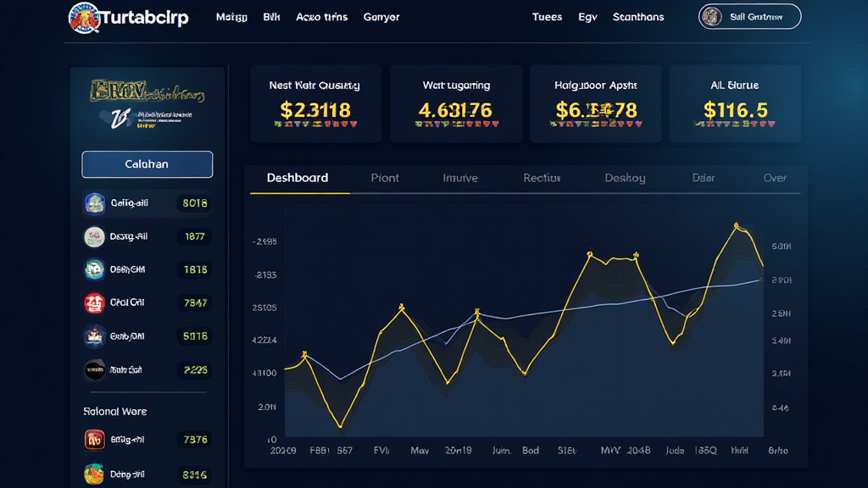Click the orange Bdllg-ail icon under Sational Ware
The height and width of the screenshot is (488, 868).
pos(96,440)
